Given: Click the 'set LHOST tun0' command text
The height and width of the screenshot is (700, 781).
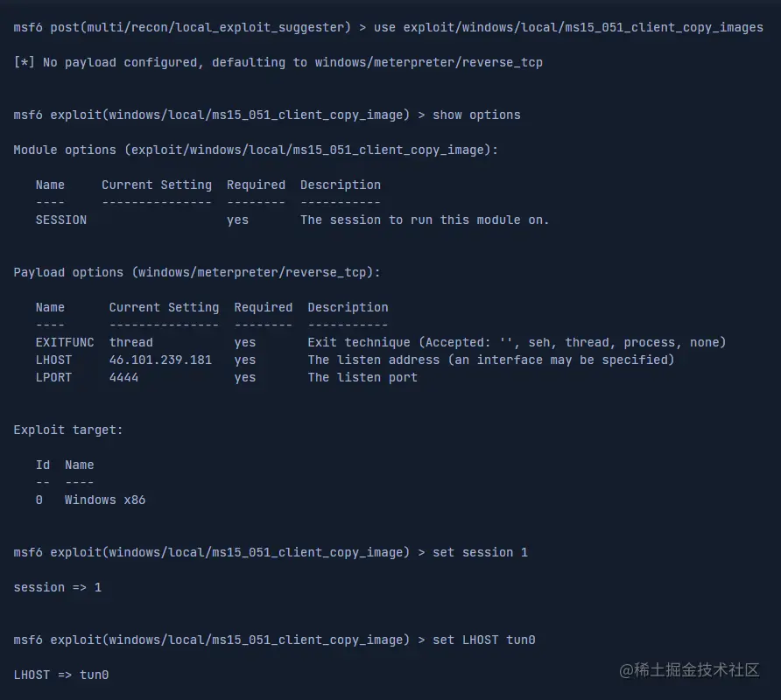Looking at the screenshot, I should pos(483,640).
